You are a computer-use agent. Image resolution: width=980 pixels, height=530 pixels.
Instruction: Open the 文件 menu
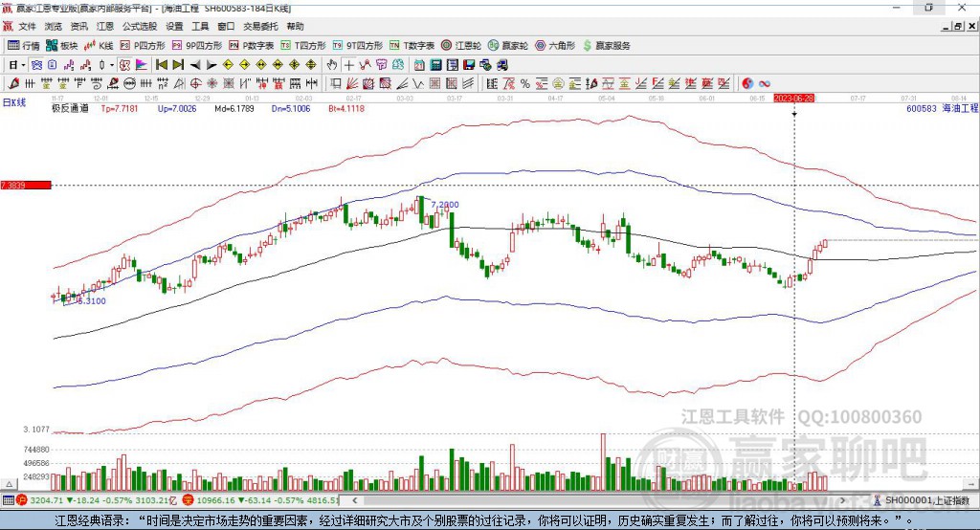point(27,26)
